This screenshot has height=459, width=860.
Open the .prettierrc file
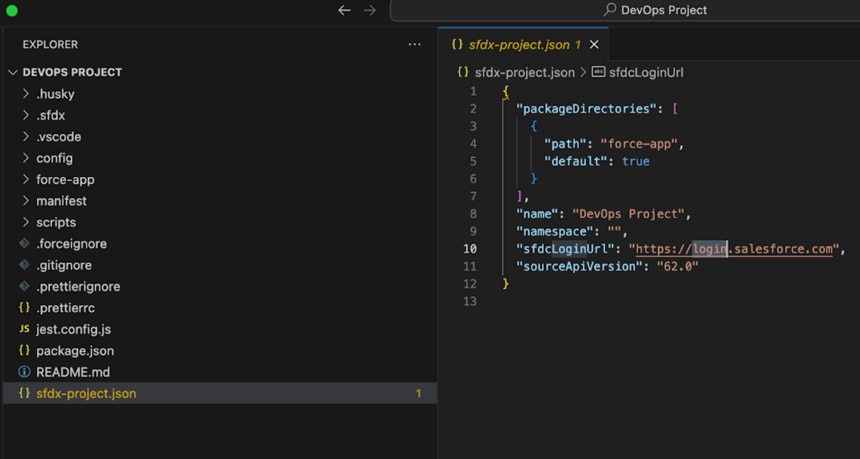tap(65, 308)
